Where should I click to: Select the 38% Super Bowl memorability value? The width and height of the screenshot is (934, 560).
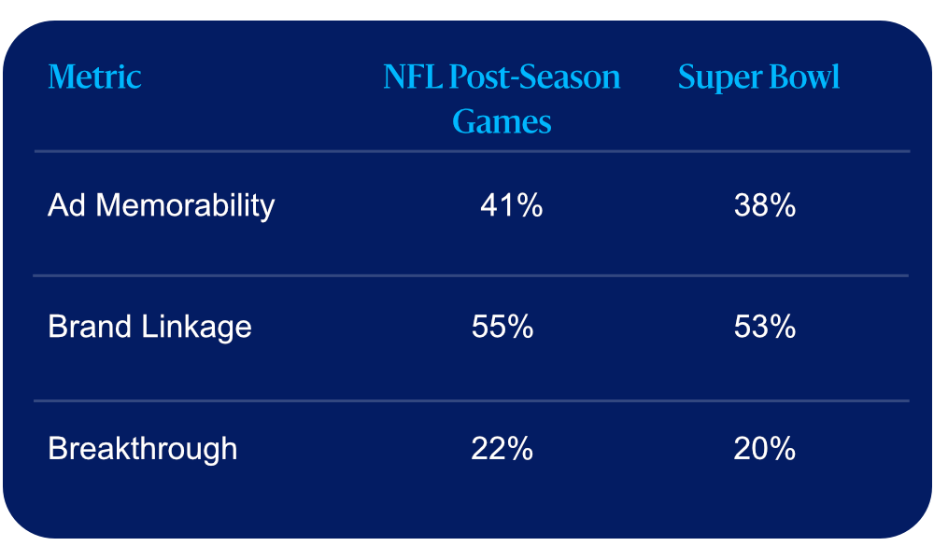(765, 205)
